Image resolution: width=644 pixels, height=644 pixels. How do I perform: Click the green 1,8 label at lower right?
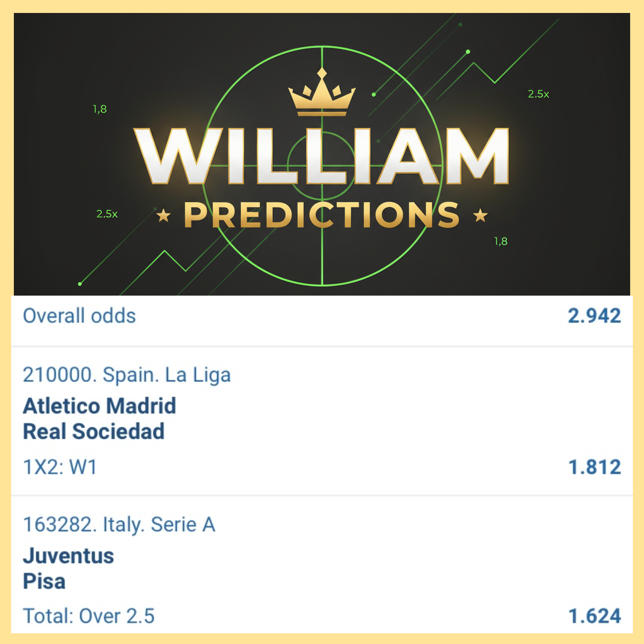tap(500, 241)
